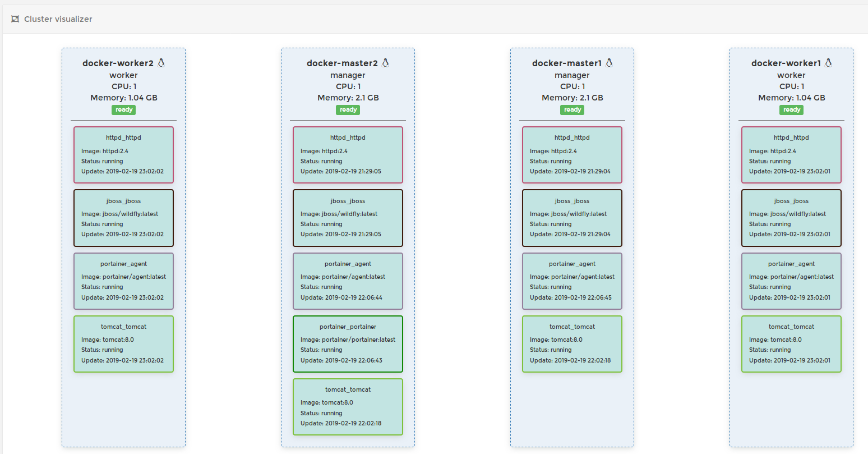Click the portainer_agent card on docker-worker2
Image resolution: width=868 pixels, height=454 pixels.
(123, 281)
